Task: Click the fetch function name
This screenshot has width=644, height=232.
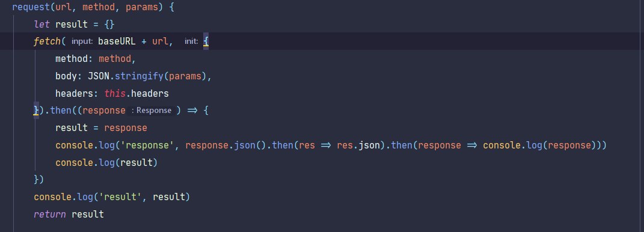Action: click(x=47, y=41)
